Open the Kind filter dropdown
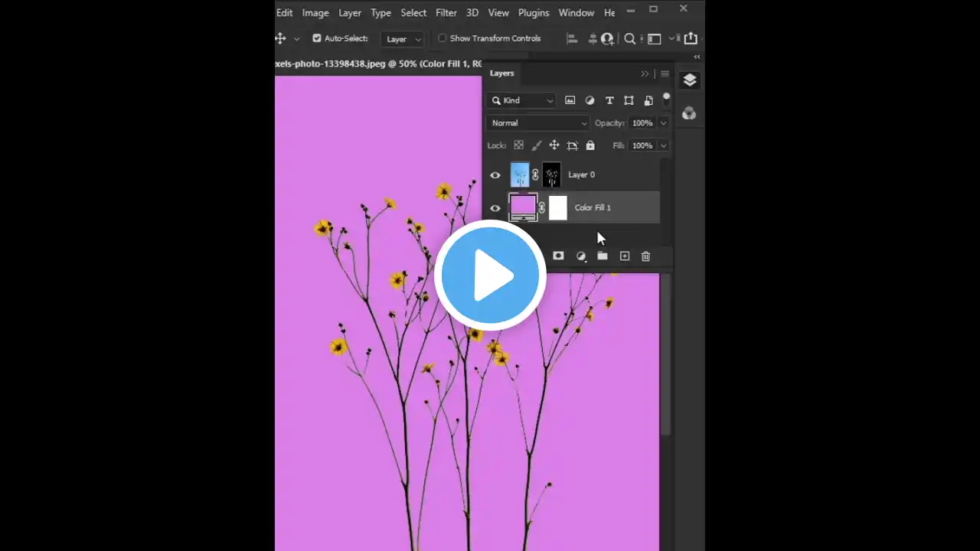Image resolution: width=980 pixels, height=551 pixels. (x=523, y=100)
